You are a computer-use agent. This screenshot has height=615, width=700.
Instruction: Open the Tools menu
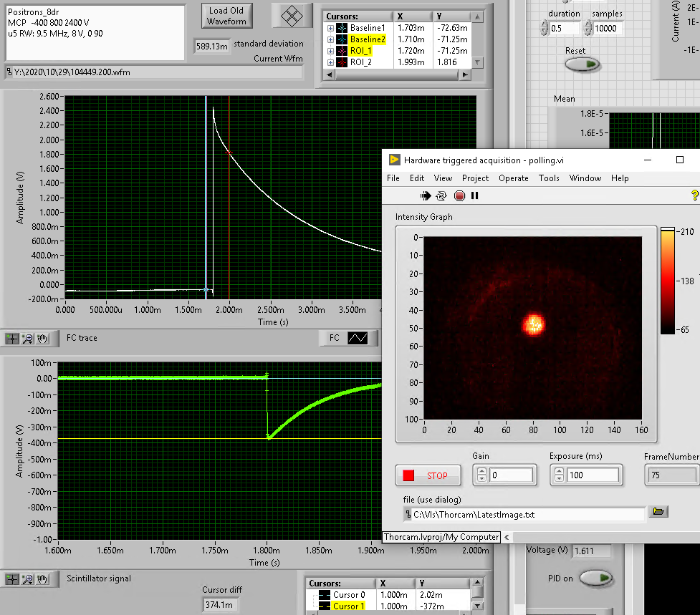(x=549, y=178)
